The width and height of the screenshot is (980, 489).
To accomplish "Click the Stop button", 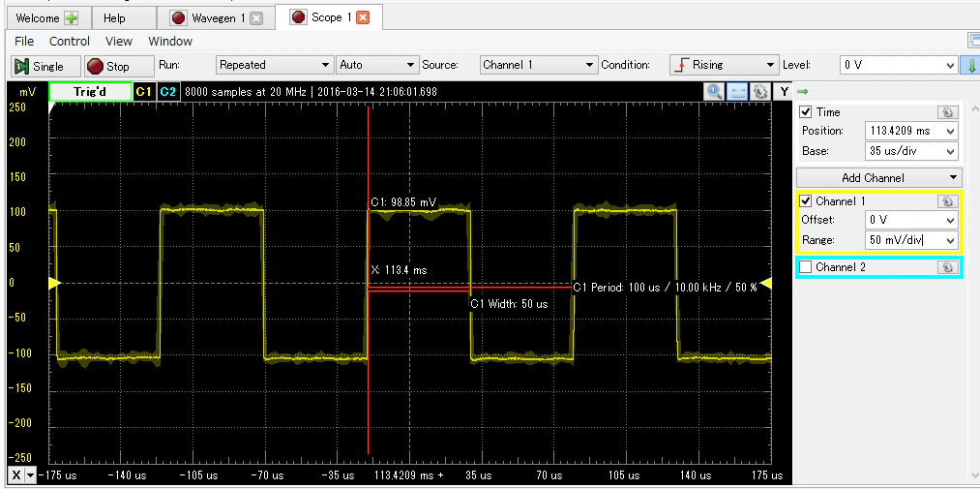I will (118, 66).
